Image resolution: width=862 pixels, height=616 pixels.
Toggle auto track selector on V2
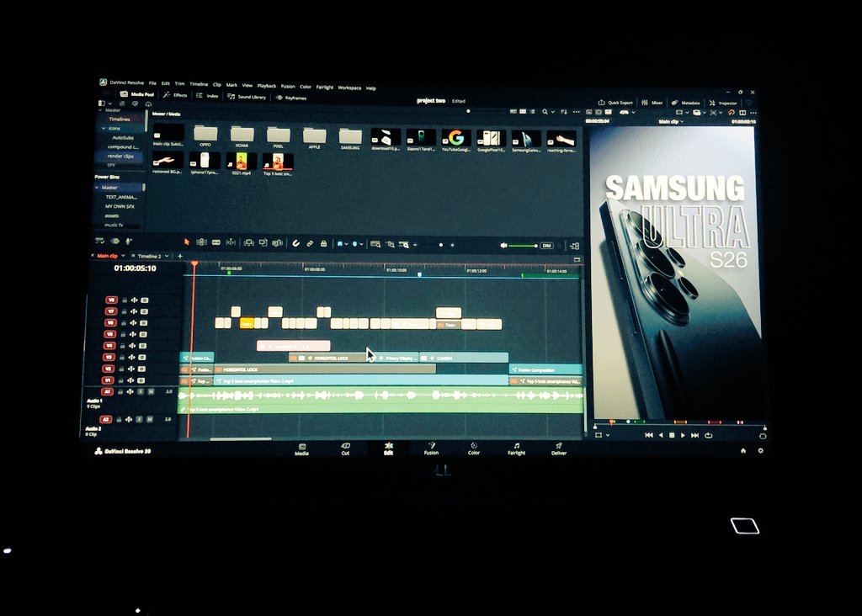coord(131,369)
